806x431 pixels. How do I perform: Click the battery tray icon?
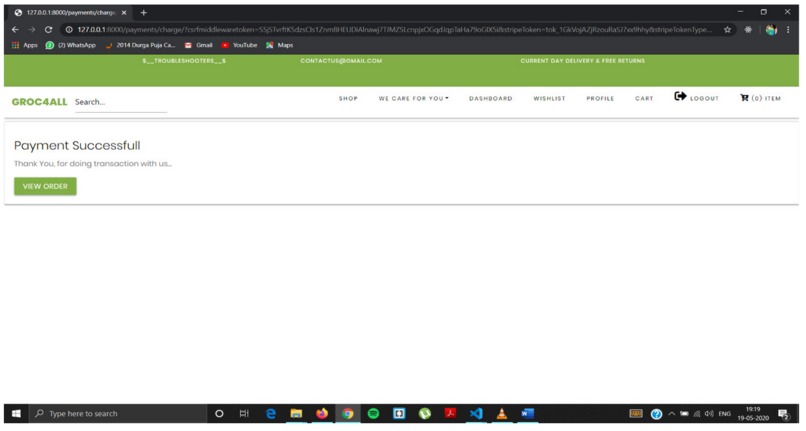[x=684, y=414]
